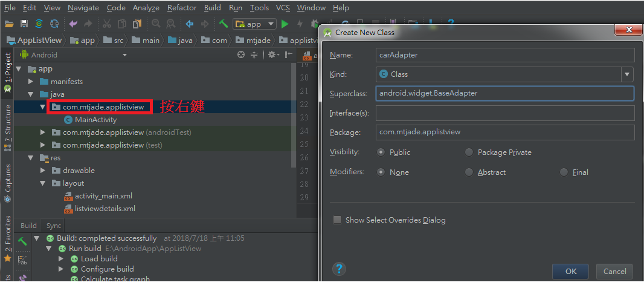Expand the Load build node
Viewport: 644px width, 294px height.
tap(61, 259)
